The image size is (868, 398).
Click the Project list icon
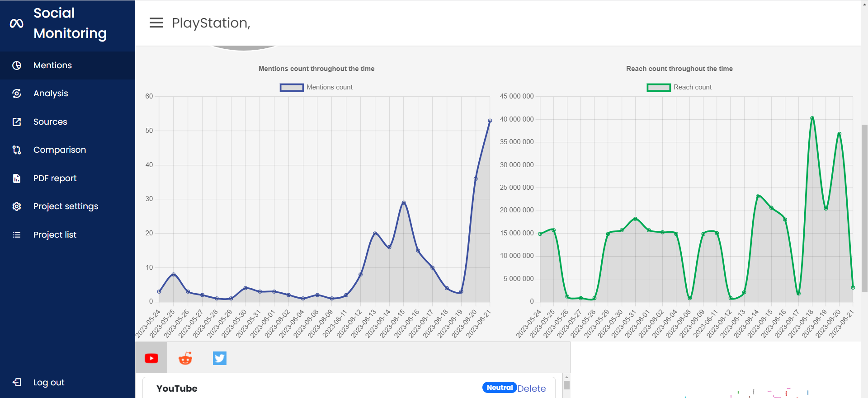pyautogui.click(x=17, y=234)
